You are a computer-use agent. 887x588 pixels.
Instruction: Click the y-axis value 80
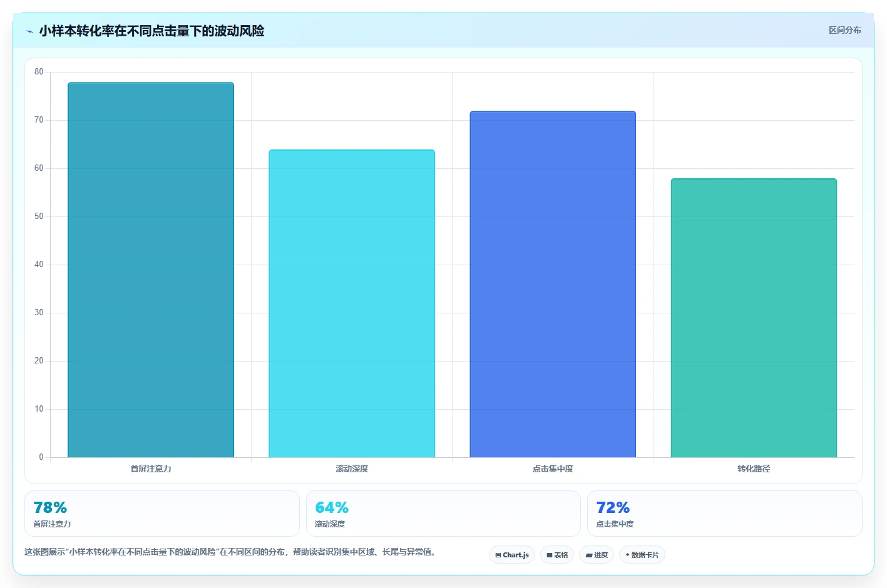(x=39, y=72)
